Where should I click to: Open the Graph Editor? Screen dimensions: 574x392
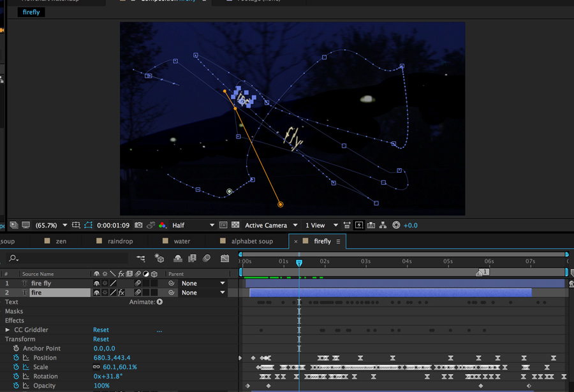click(224, 258)
